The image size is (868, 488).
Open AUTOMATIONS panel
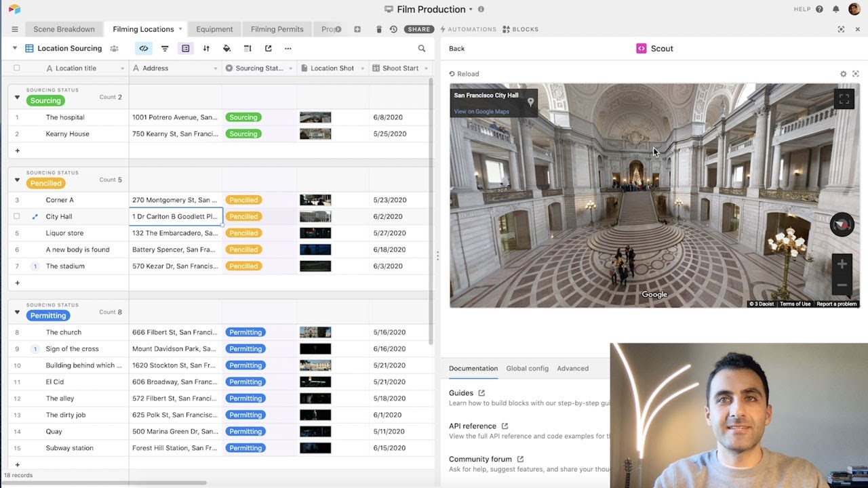click(468, 29)
